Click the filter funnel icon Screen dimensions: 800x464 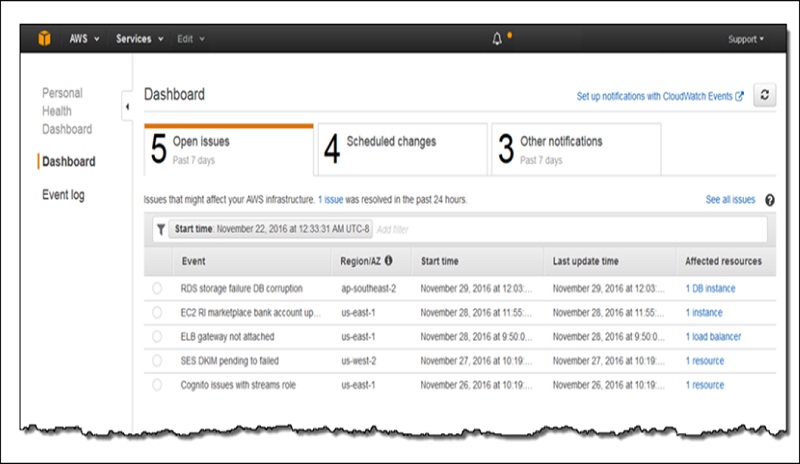coord(160,229)
